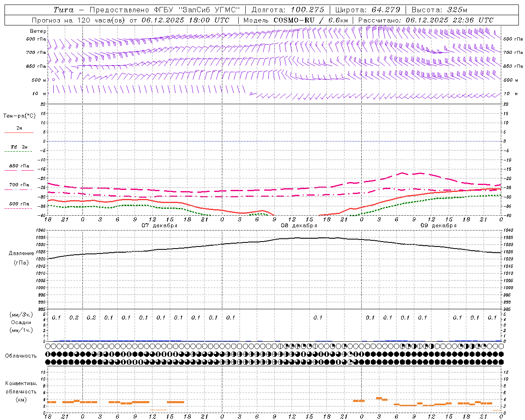Click the "Давление" pressure panel label

21,253
